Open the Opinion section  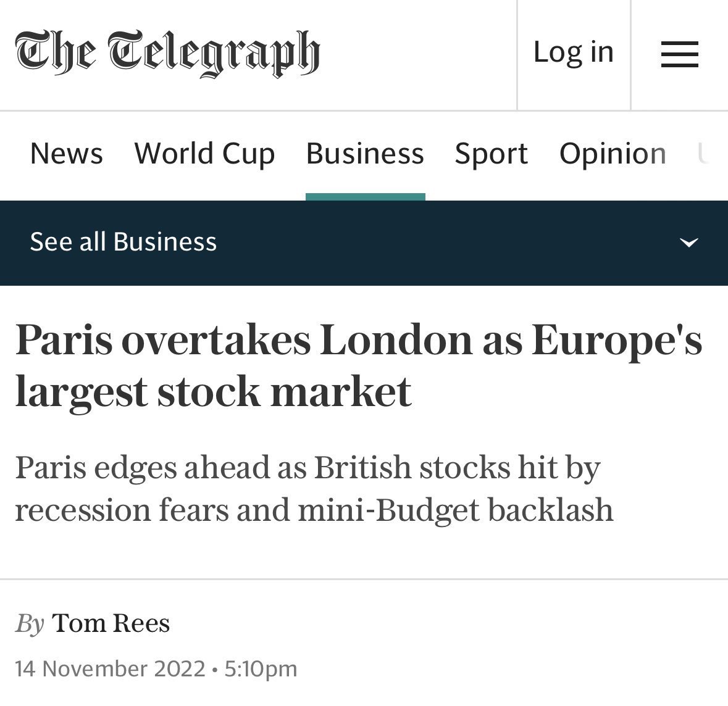(x=613, y=154)
